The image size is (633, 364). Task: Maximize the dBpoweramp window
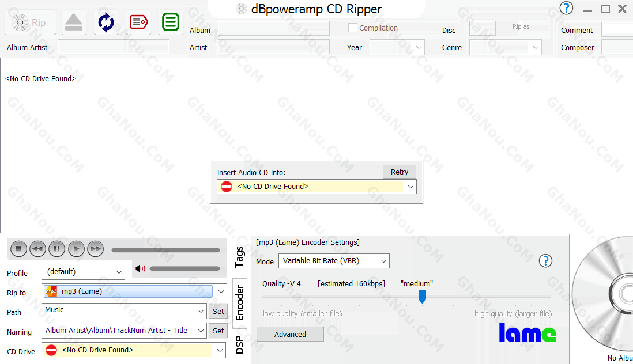[605, 9]
